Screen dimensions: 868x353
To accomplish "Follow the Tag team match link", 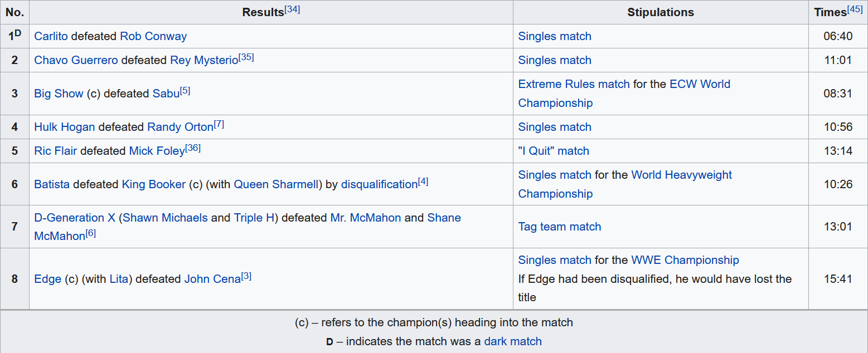I will coord(559,227).
